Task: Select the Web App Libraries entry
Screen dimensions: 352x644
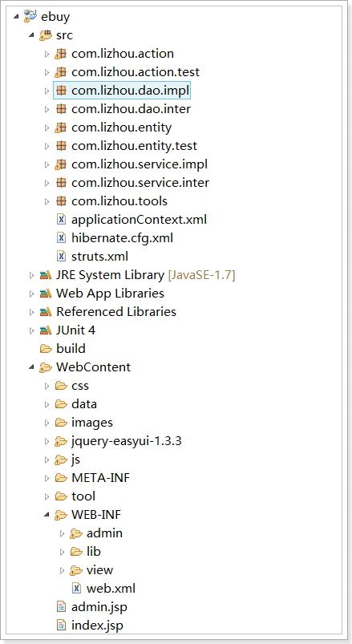Action: (110, 294)
